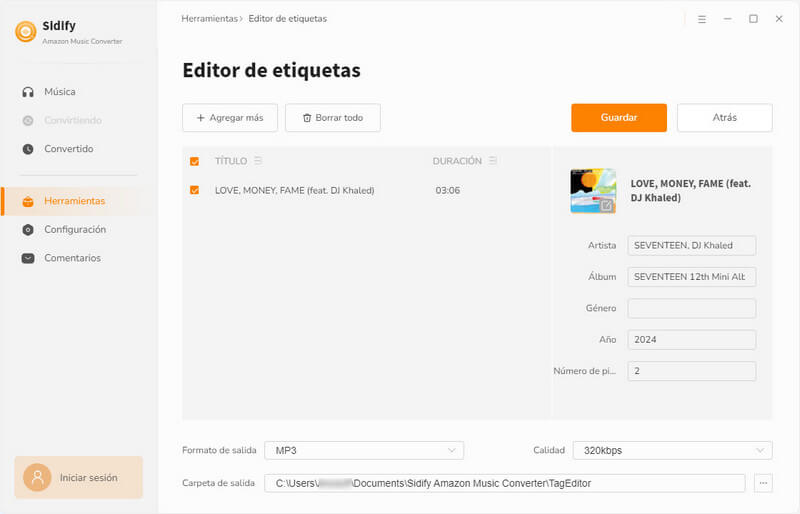Open the Formato de salida dropdown
The image size is (800, 514).
[x=364, y=451]
